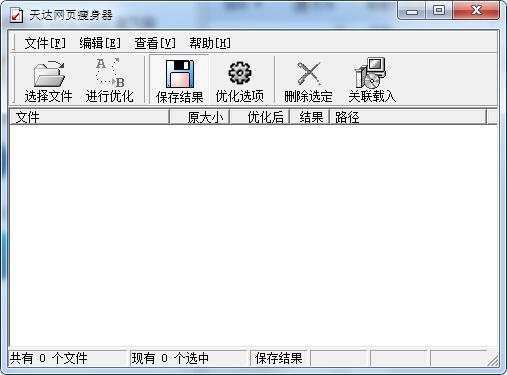The height and width of the screenshot is (375, 507).
Task: Click the 删除选定 cross tools icon
Action: click(x=308, y=73)
